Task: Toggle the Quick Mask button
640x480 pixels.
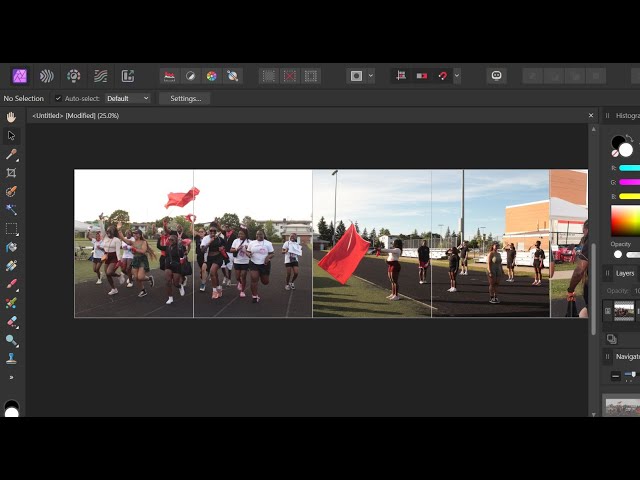Action: (356, 76)
